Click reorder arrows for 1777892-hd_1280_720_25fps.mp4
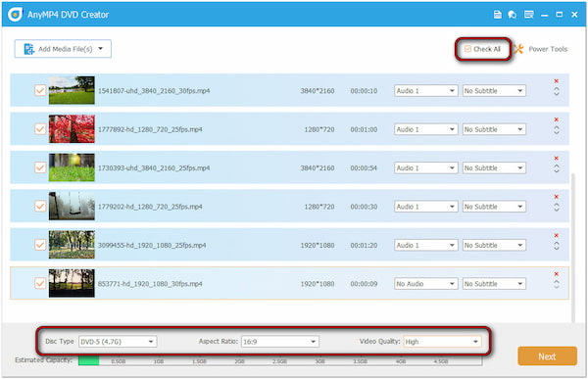 557,130
